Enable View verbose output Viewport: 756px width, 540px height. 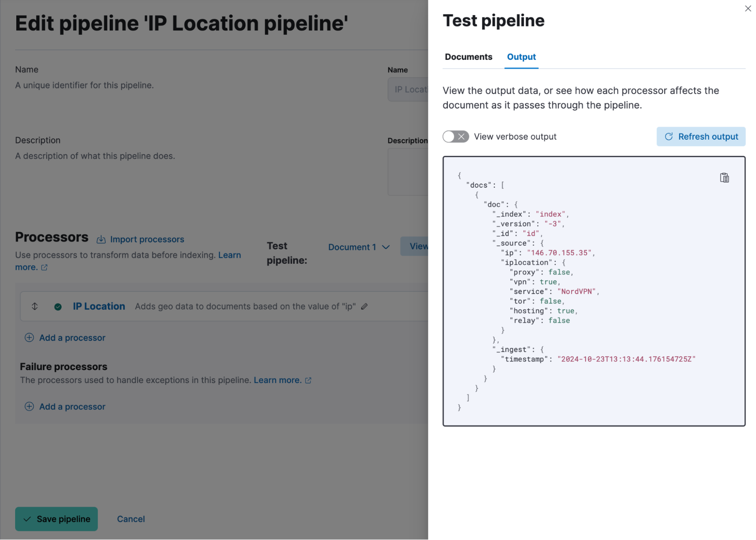[455, 137]
